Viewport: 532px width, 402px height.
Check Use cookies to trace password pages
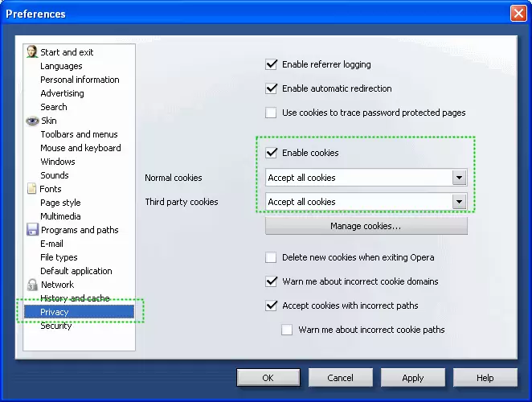(272, 113)
